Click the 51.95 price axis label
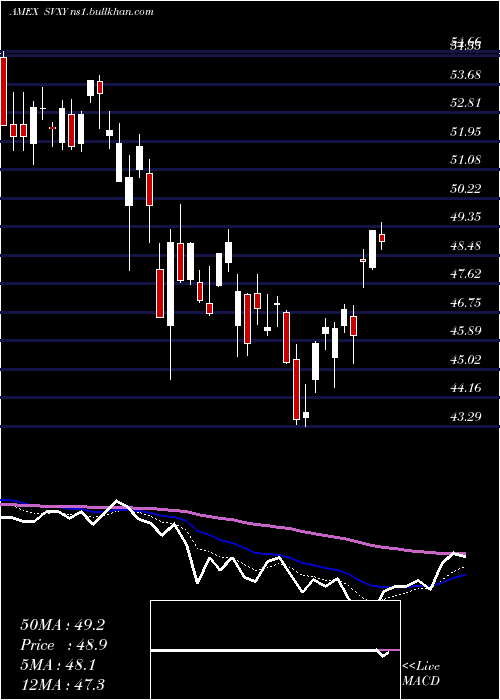Screen dimensions: 500x700 coord(465,132)
